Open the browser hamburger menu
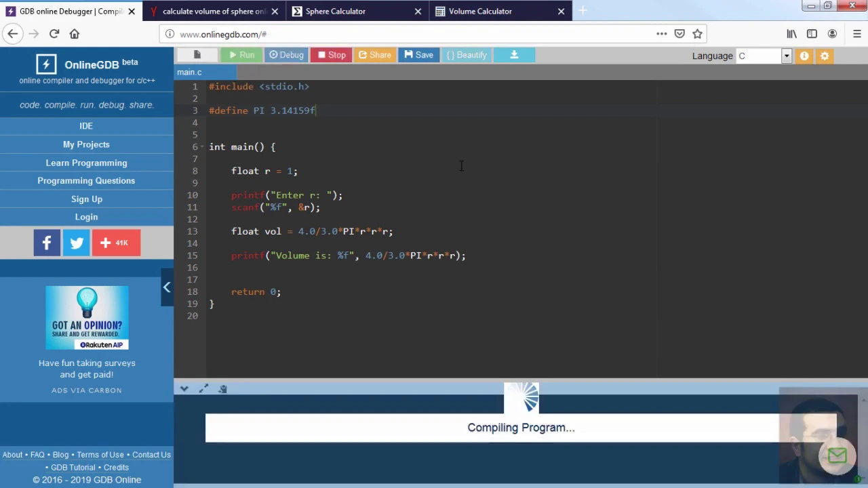The image size is (868, 488). point(856,34)
